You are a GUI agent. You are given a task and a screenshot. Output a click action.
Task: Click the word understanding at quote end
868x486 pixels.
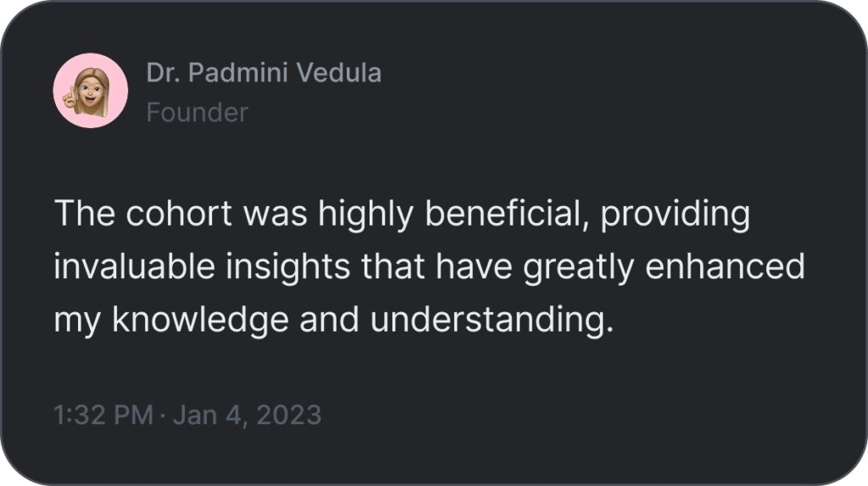(492, 320)
